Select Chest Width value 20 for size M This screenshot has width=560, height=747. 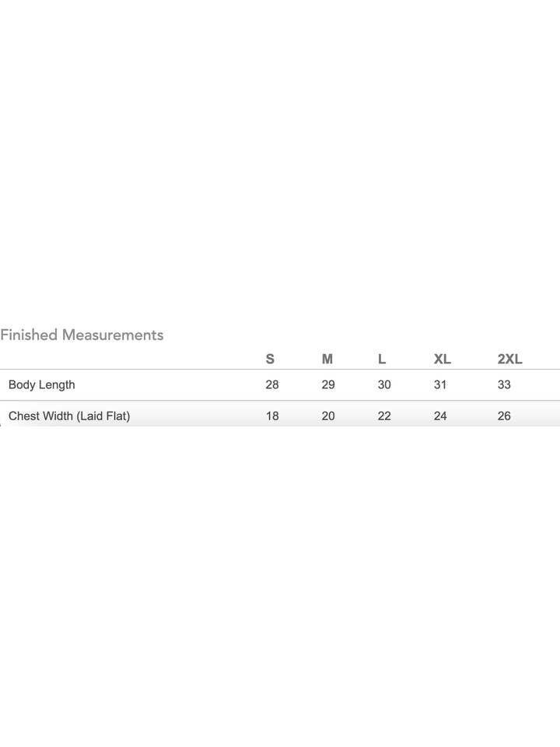(328, 416)
